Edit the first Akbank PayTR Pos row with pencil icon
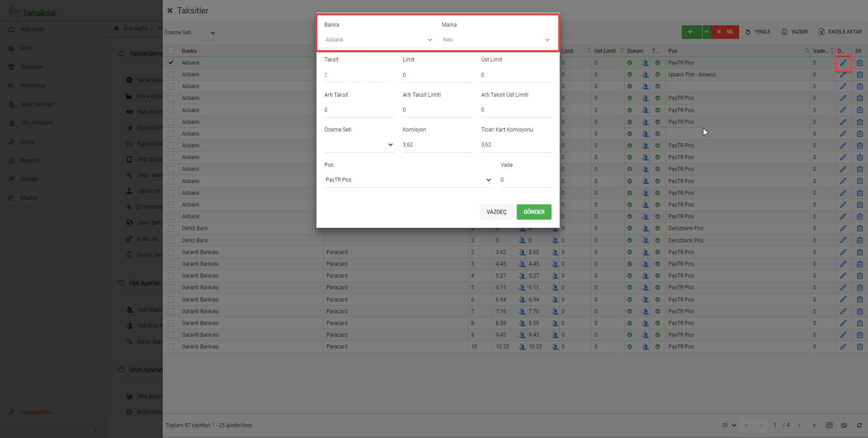 pos(843,63)
